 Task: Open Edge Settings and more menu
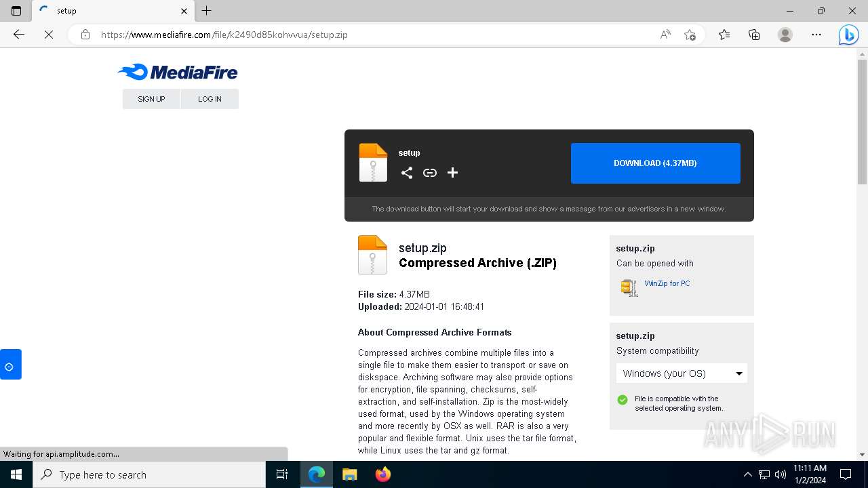[816, 35]
